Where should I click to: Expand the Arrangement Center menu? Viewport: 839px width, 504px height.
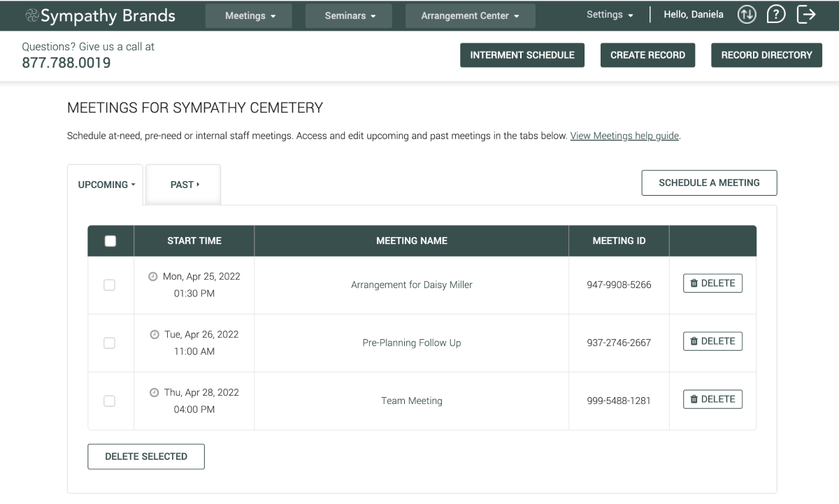pyautogui.click(x=470, y=16)
